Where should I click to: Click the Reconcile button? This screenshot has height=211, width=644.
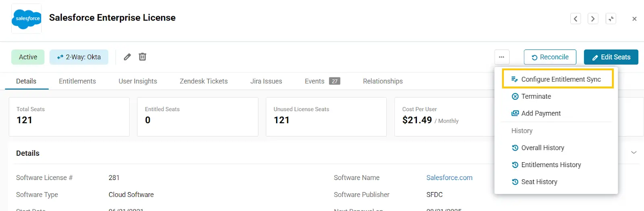click(x=550, y=57)
